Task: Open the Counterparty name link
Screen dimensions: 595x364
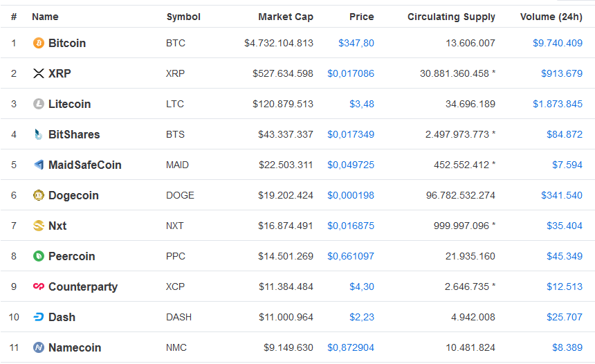Action: [x=83, y=287]
